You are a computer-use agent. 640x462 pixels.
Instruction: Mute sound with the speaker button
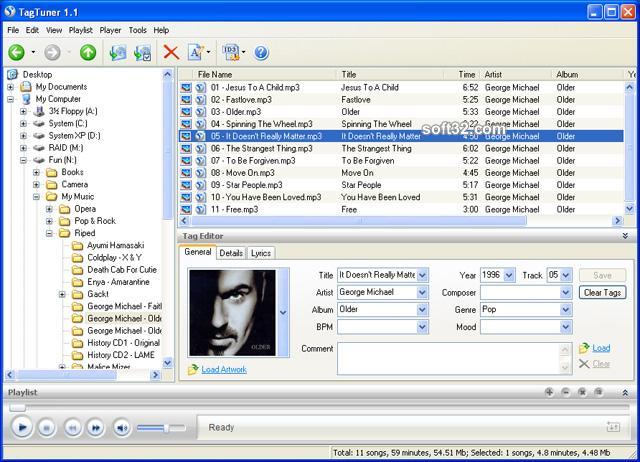122,428
